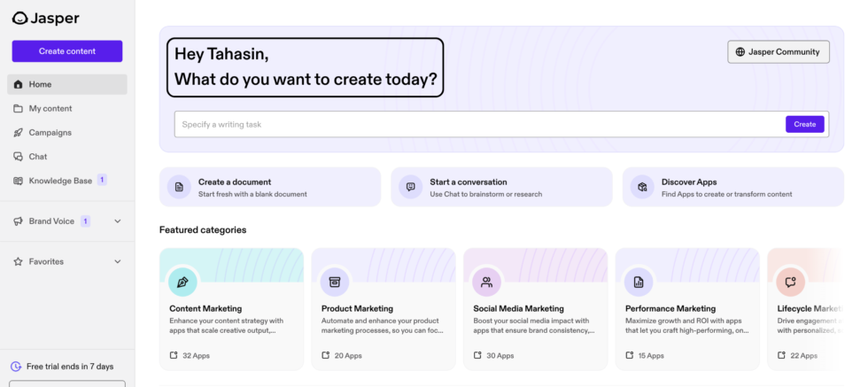Open the Knowledge Base section

pyautogui.click(x=60, y=181)
